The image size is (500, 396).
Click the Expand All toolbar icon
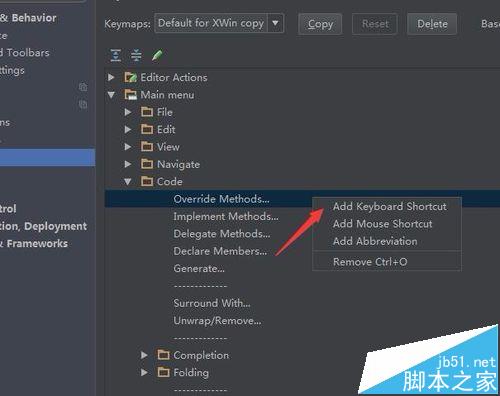point(115,55)
